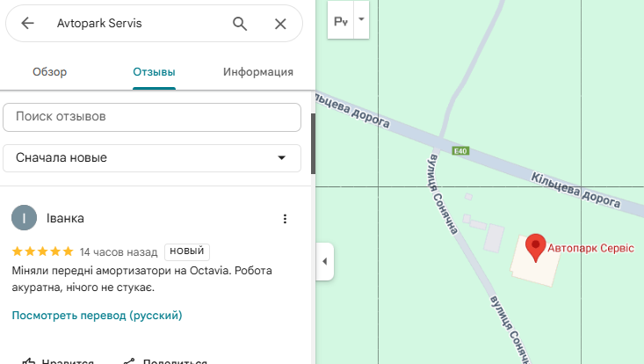Open the Сначала новые sort dropdown
644x364 pixels.
pos(152,157)
